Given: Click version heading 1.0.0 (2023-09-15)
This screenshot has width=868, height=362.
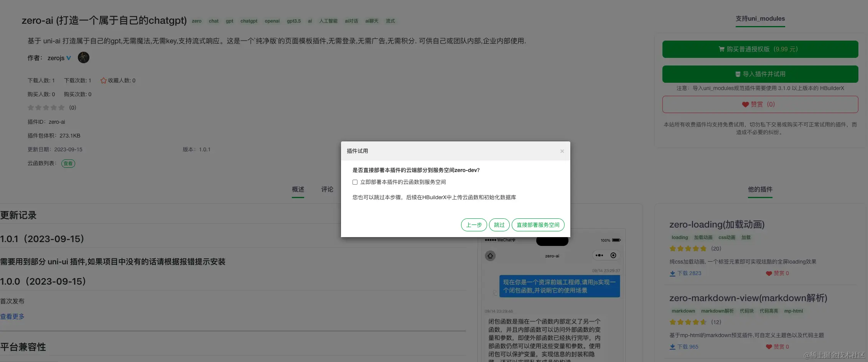Looking at the screenshot, I should 43,282.
